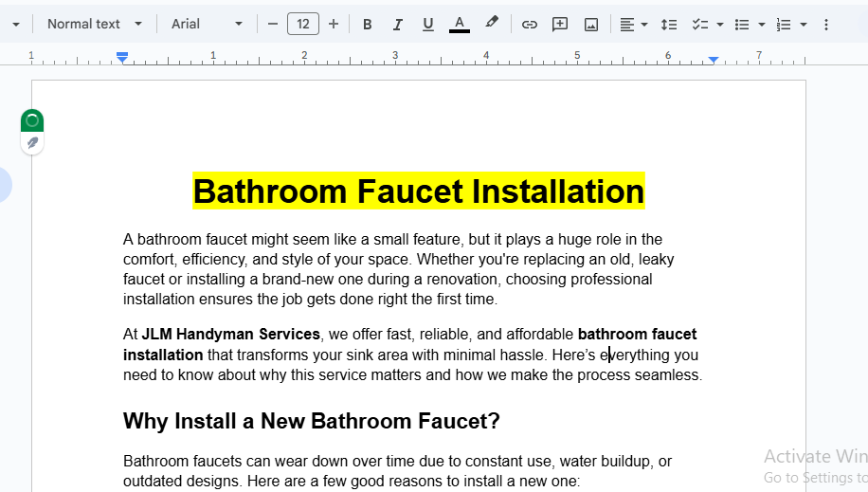Insert a link with the chain icon
868x492 pixels.
point(529,25)
